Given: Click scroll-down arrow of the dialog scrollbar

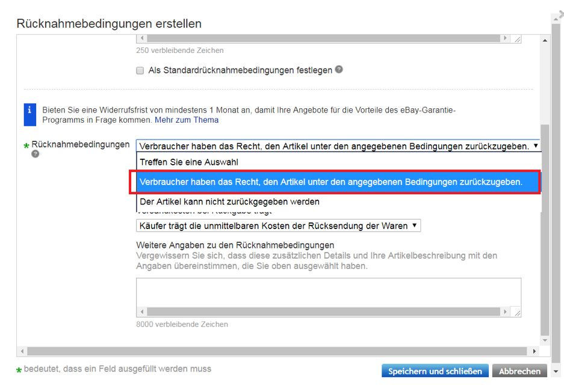Looking at the screenshot, I should click(545, 340).
